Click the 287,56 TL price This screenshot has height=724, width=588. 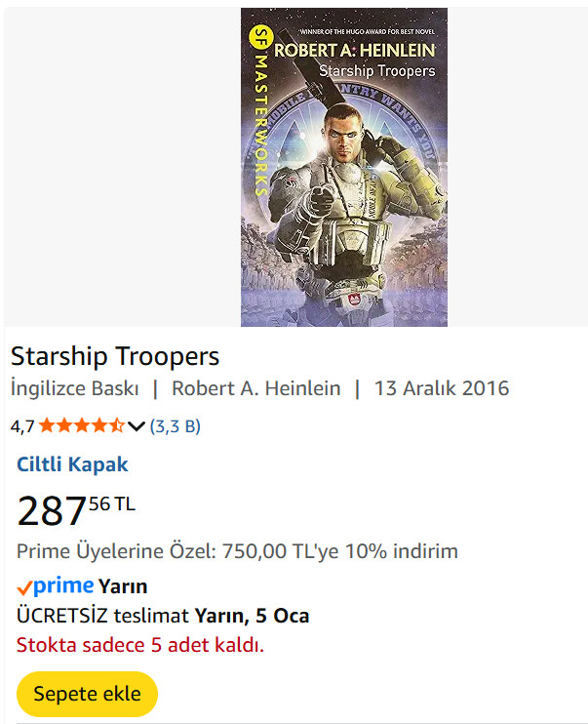coord(76,510)
